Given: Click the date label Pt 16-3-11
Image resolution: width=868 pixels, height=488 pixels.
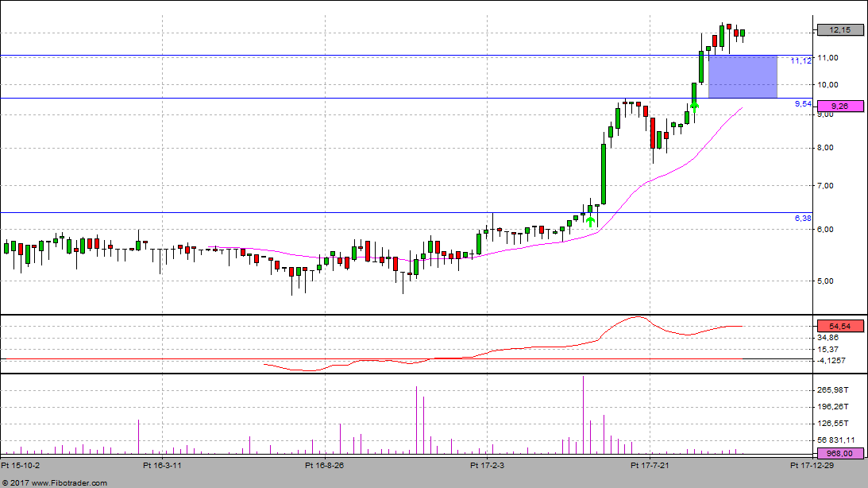Looking at the screenshot, I should pos(162,465).
